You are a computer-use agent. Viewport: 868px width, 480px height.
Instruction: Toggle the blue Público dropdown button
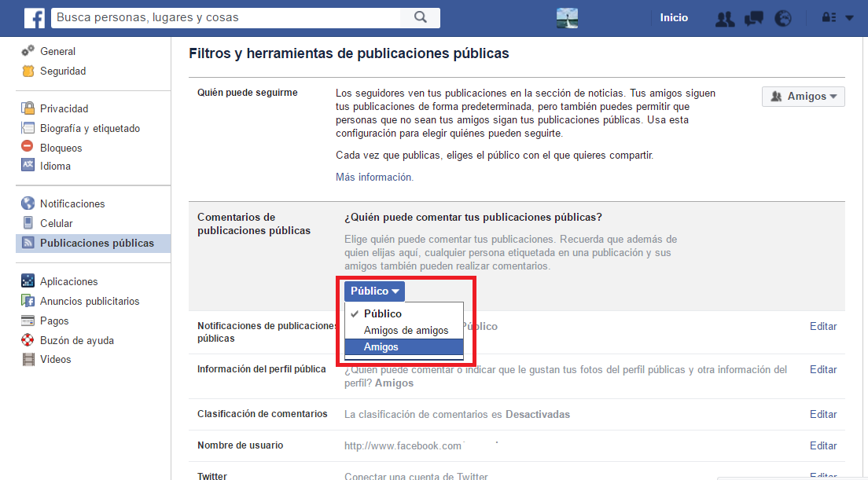point(375,291)
